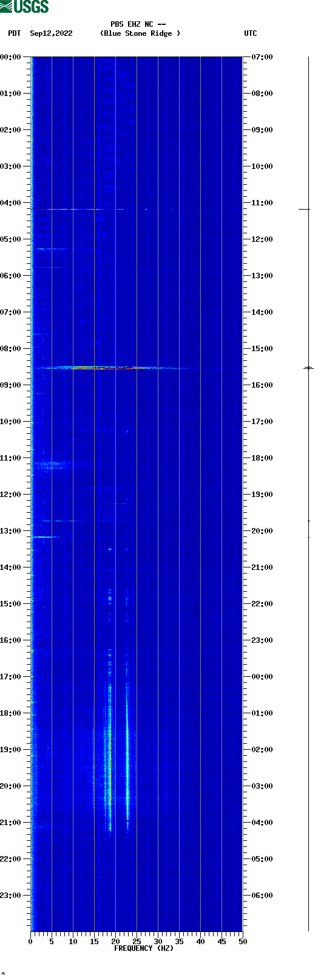Click the '12:00' PDT time label on the left axis

[11, 495]
